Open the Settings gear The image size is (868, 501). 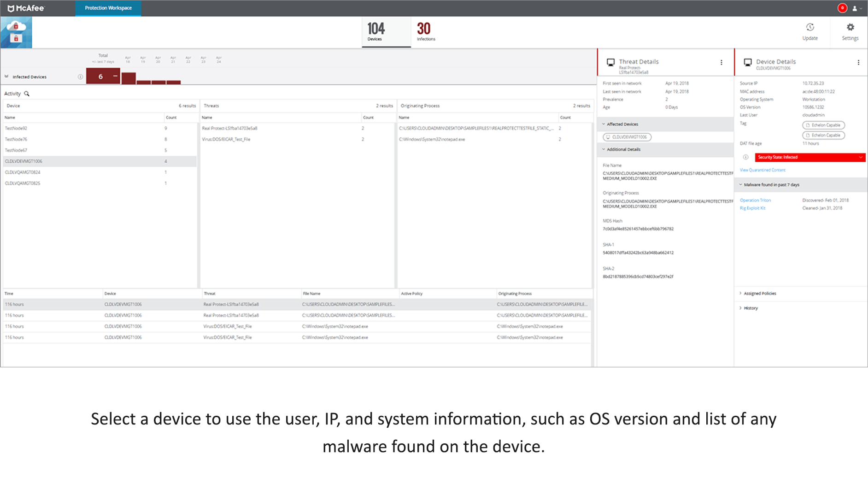click(850, 27)
